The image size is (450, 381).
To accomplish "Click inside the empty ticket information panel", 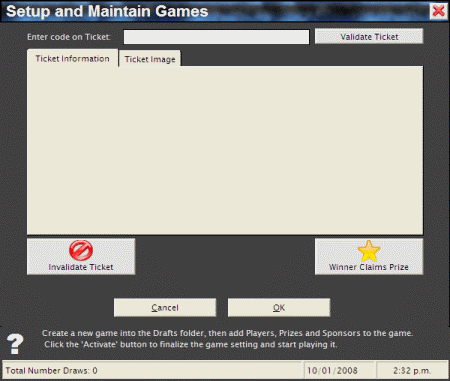I will [x=225, y=150].
